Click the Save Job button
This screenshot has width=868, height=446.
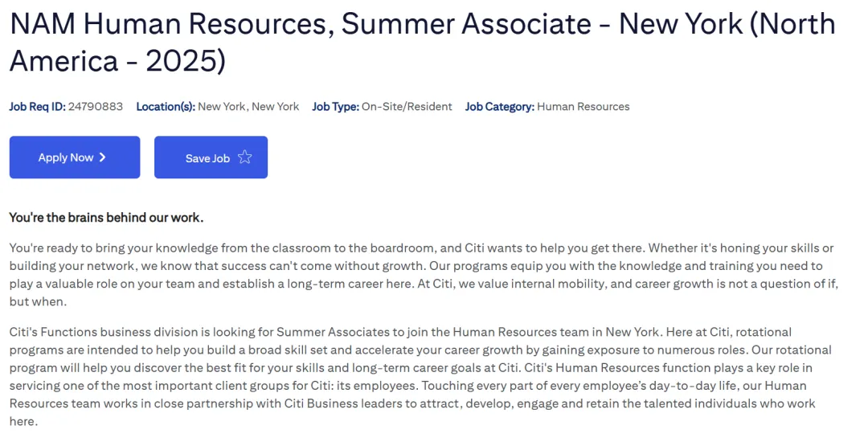pyautogui.click(x=211, y=158)
